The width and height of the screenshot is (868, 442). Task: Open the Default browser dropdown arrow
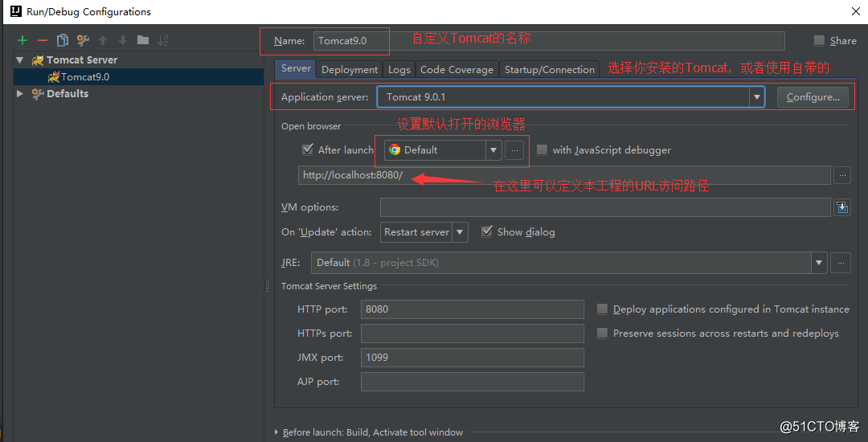pos(493,150)
